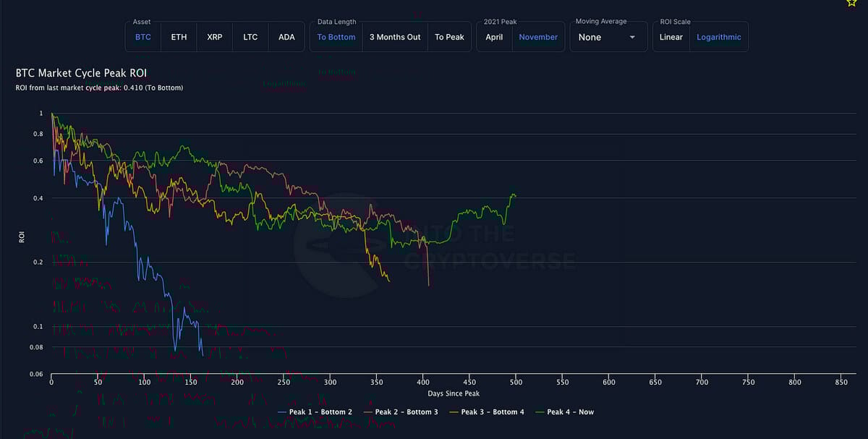Choose 3 Months Out data length
This screenshot has height=439, width=868.
tap(395, 37)
